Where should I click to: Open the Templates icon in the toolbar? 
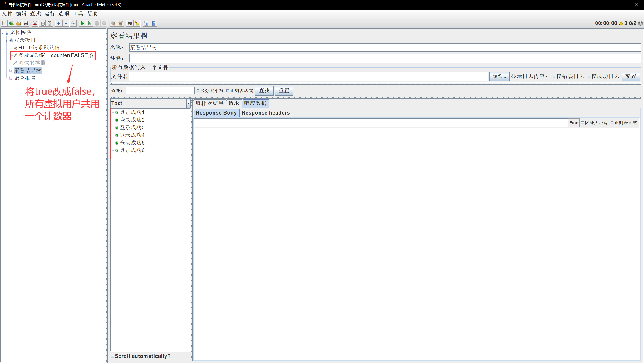[11, 23]
